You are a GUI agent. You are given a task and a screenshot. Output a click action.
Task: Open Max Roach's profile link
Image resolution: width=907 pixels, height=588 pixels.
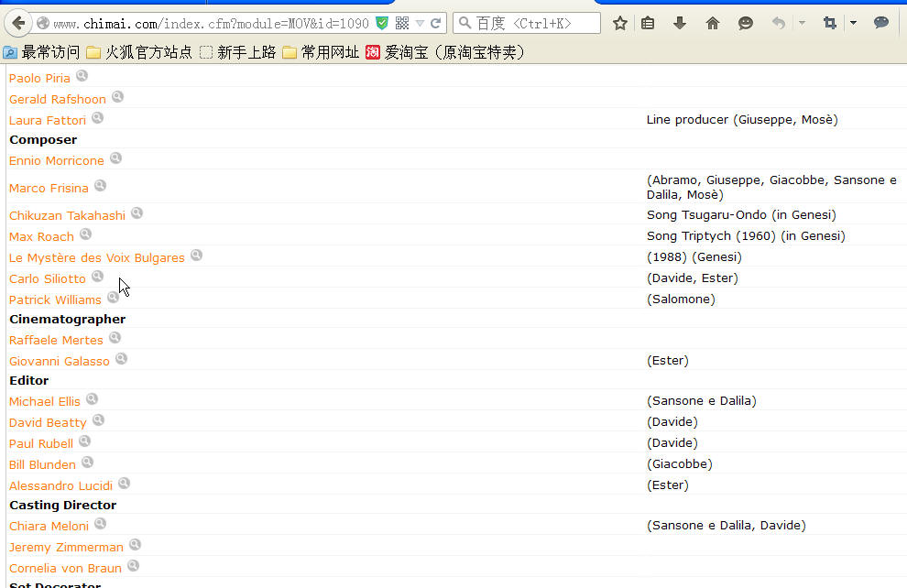41,236
